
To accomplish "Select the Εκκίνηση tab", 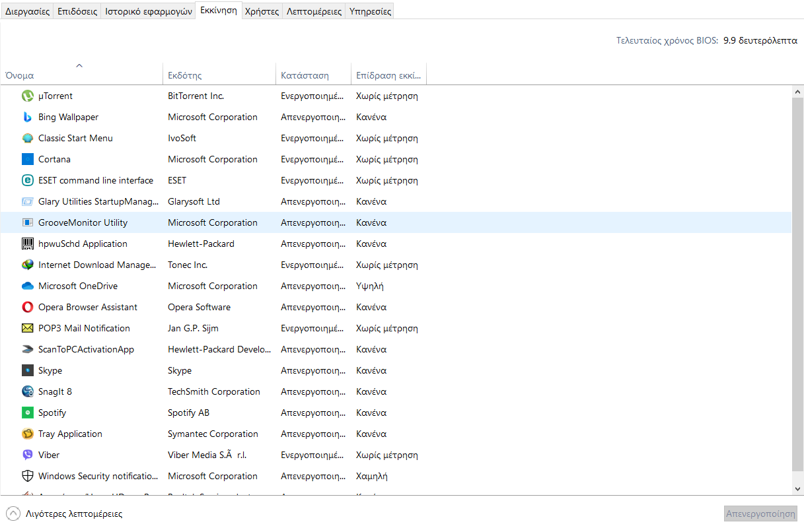I will [219, 11].
